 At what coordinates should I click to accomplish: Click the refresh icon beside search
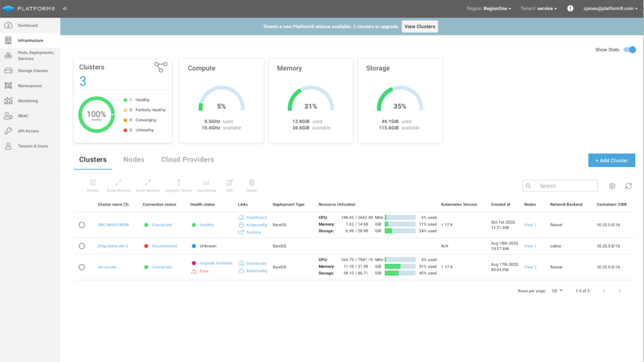click(x=628, y=186)
